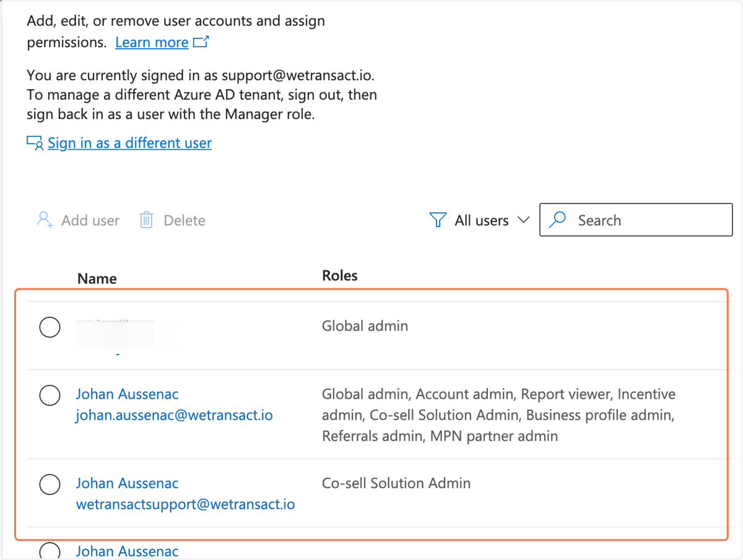Select the radio button for Global admin row
This screenshot has width=743, height=560.
point(50,327)
